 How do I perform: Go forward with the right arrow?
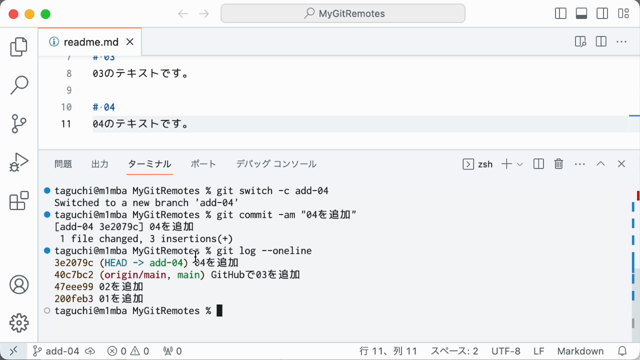[204, 14]
